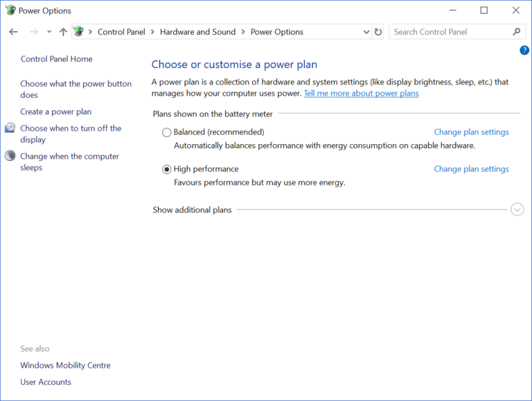
Task: Click the search magnifier icon
Action: pos(516,32)
